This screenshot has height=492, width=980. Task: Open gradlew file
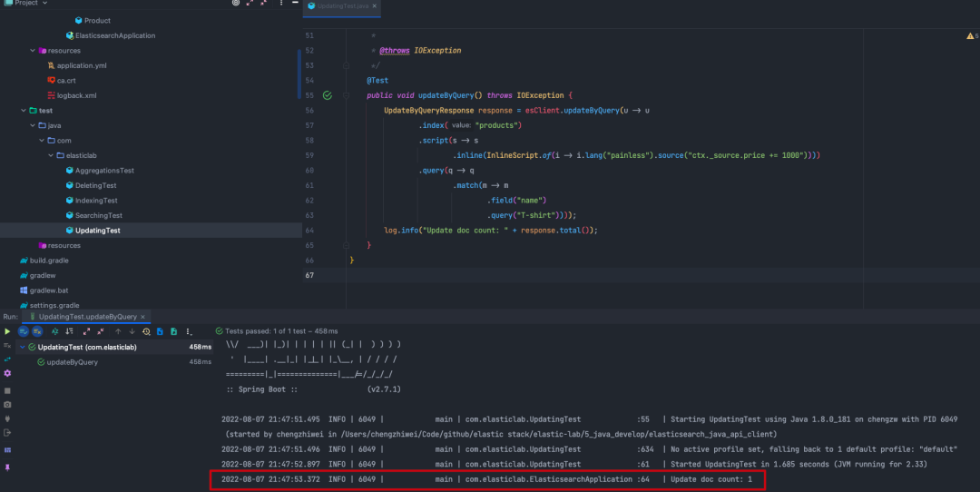37,276
